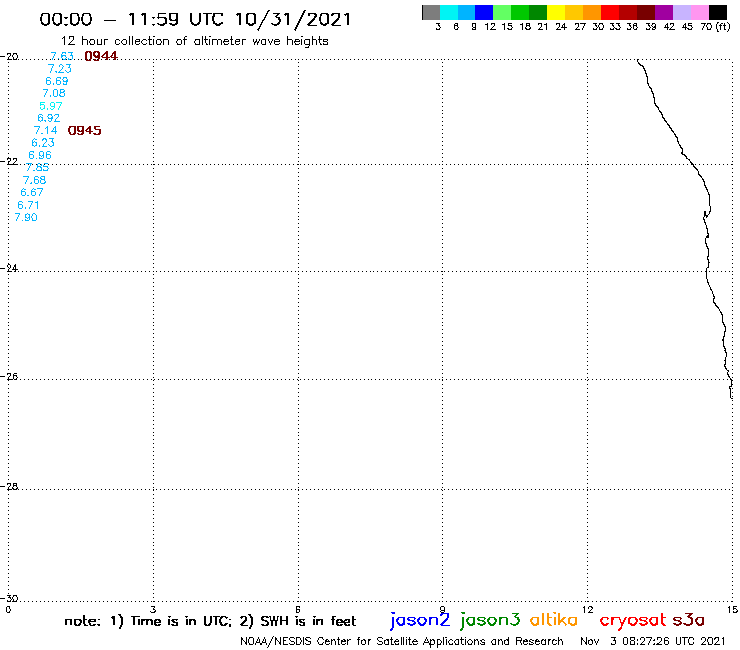Click the 0944 pass time label
Screen dimensions: 740x650
pos(101,56)
